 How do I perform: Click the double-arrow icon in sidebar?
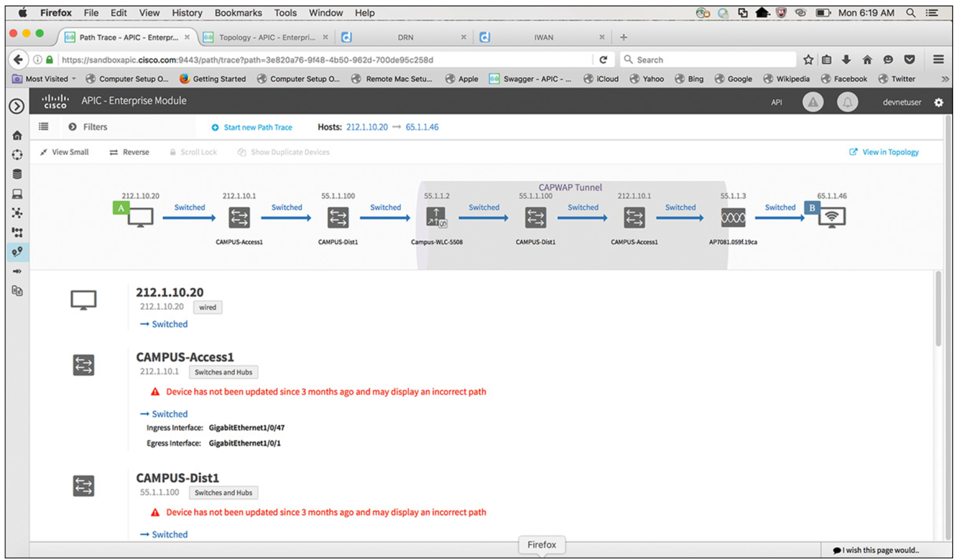[17, 271]
